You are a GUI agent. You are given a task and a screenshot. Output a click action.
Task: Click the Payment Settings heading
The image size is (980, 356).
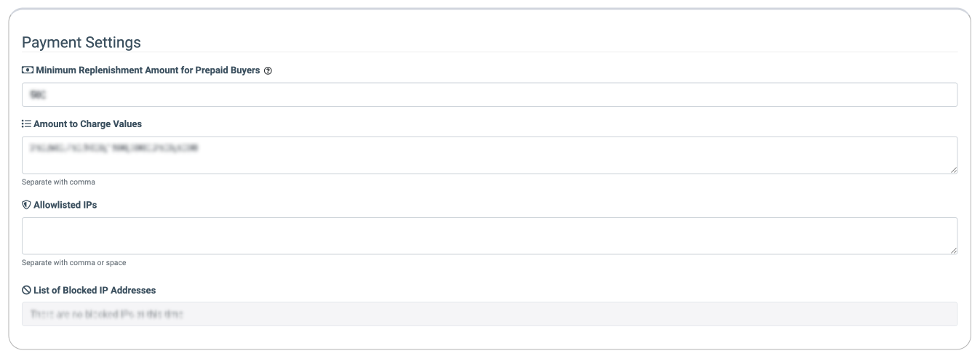(x=81, y=42)
